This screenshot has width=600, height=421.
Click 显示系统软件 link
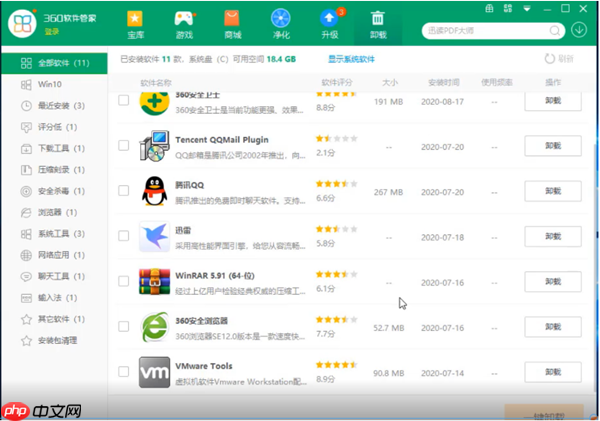pos(351,59)
